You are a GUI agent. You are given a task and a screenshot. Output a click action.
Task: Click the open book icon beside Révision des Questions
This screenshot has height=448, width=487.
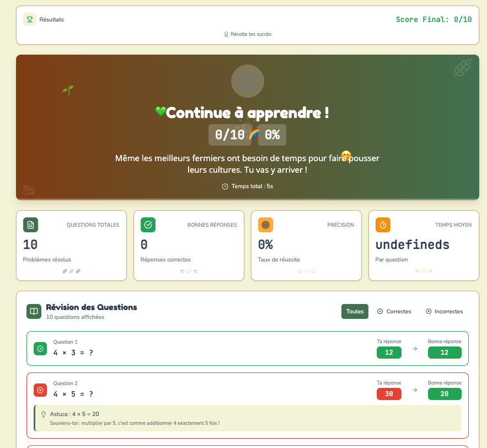34,312
